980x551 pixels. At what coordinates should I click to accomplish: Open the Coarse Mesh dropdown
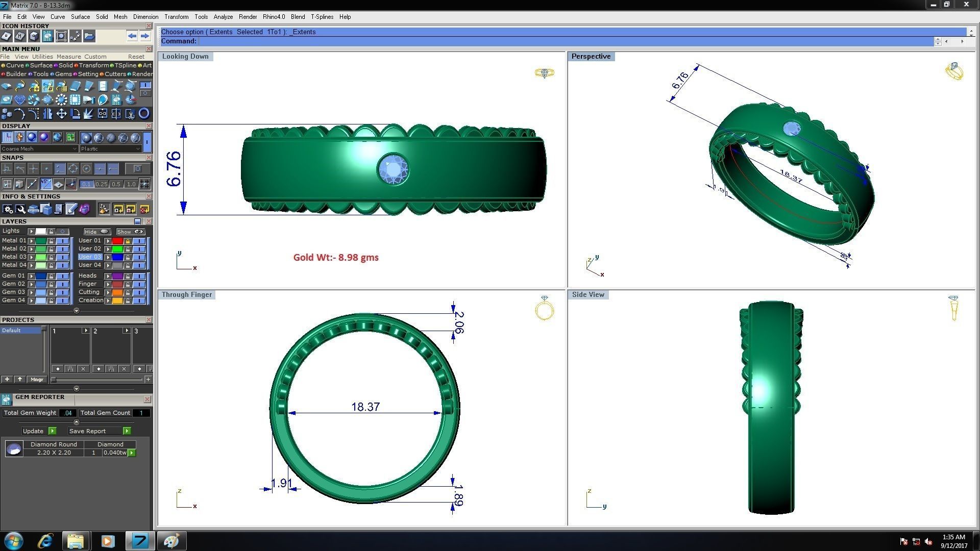pyautogui.click(x=39, y=149)
